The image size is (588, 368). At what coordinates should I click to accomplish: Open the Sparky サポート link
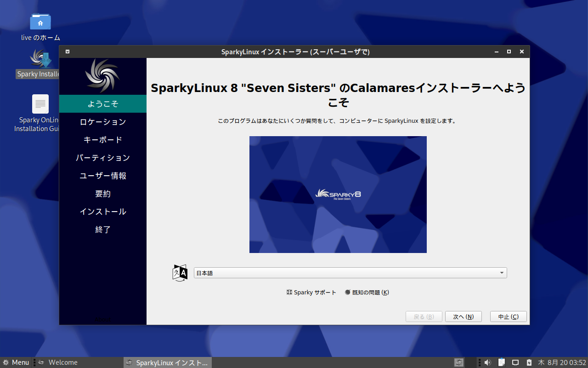[311, 293]
